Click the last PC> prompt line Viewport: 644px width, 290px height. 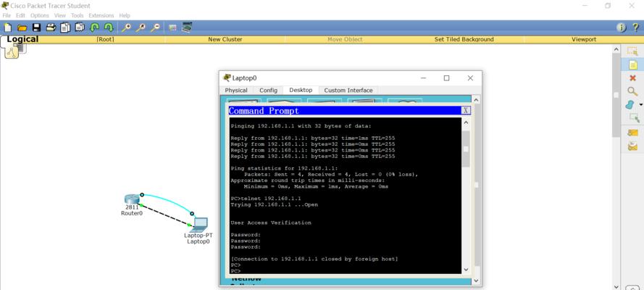coord(235,271)
